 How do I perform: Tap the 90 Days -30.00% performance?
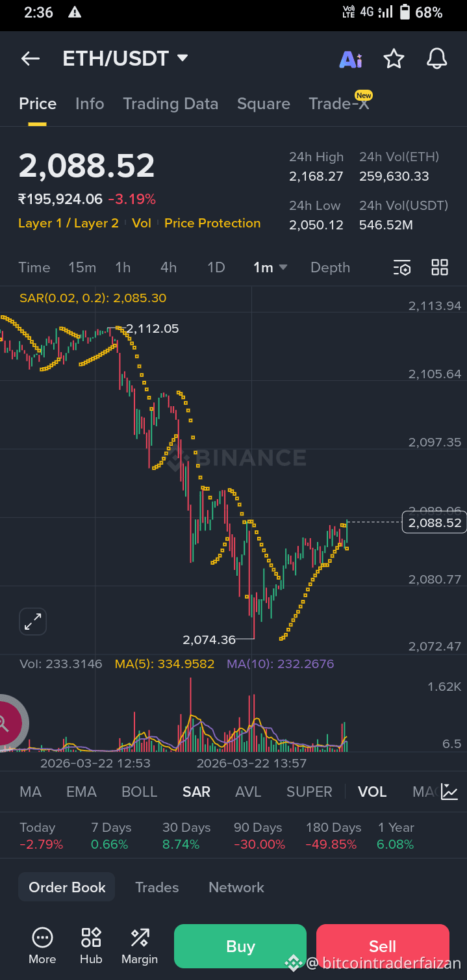[x=259, y=836]
